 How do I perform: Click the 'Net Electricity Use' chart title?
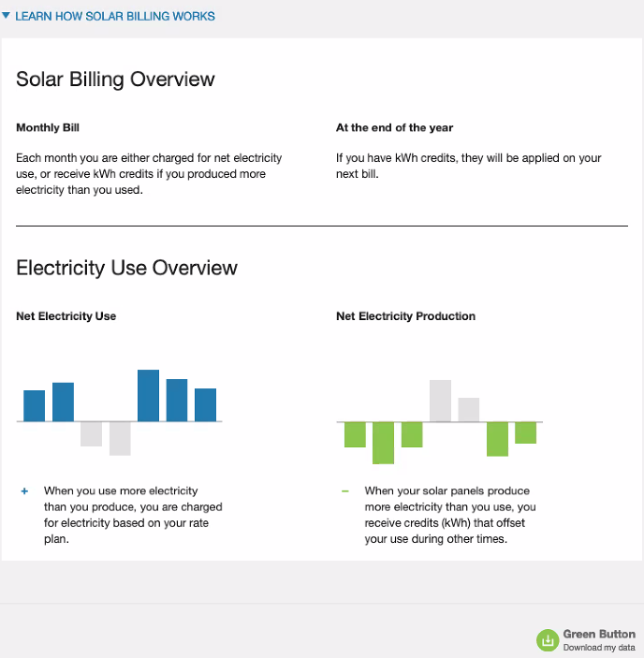coord(66,316)
